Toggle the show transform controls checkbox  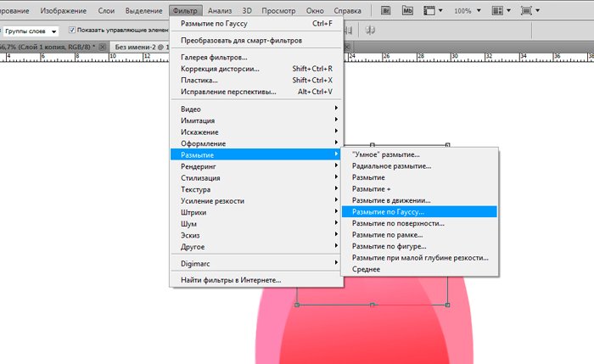[x=70, y=31]
